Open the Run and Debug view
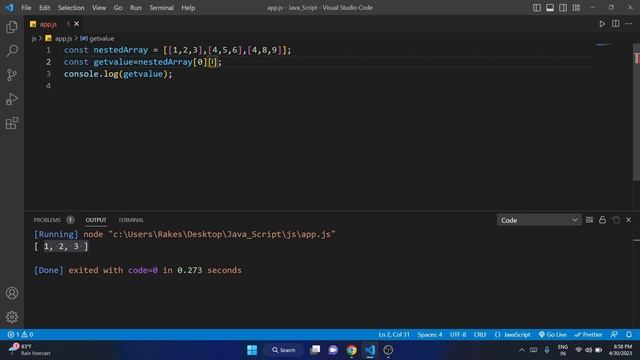 click(12, 99)
